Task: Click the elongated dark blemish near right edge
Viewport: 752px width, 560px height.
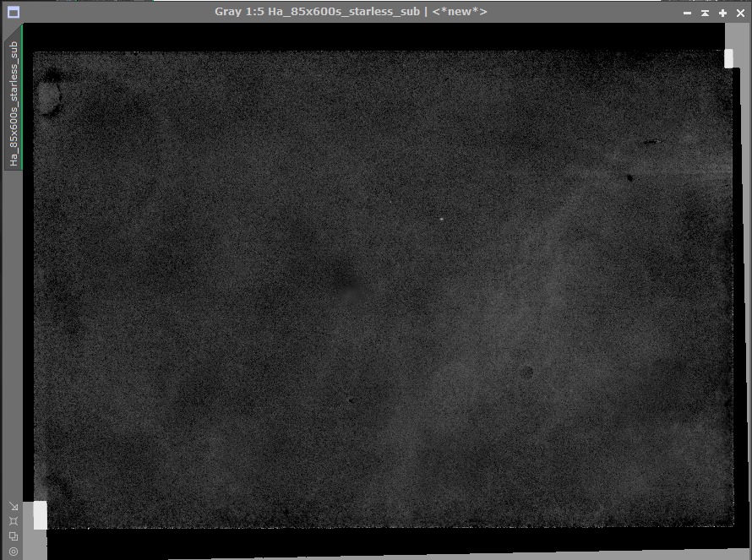Action: [651, 142]
